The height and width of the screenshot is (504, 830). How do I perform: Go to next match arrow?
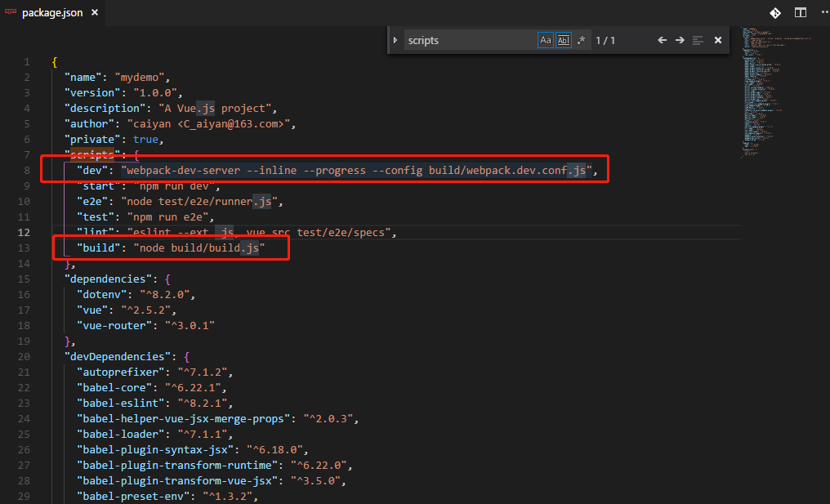pyautogui.click(x=680, y=40)
